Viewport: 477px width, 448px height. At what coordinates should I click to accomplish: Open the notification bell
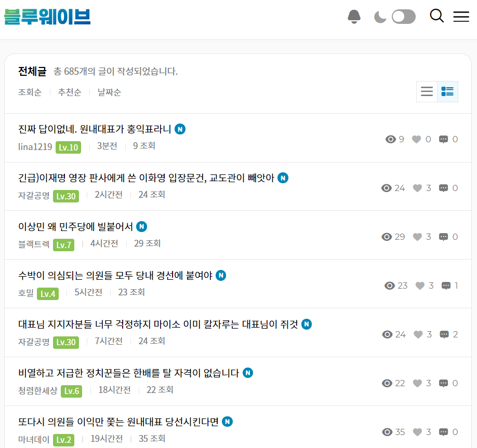pyautogui.click(x=354, y=17)
